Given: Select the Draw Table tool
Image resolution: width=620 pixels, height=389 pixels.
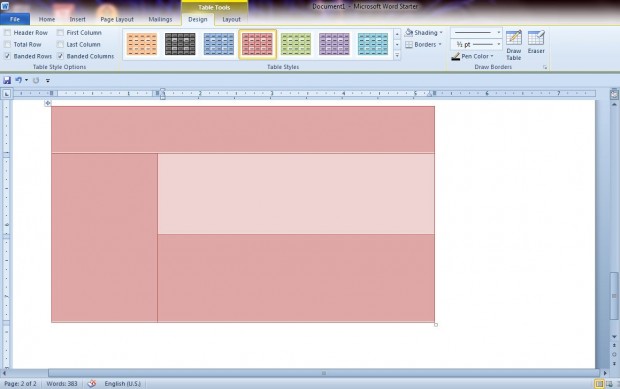Looking at the screenshot, I should pyautogui.click(x=514, y=45).
